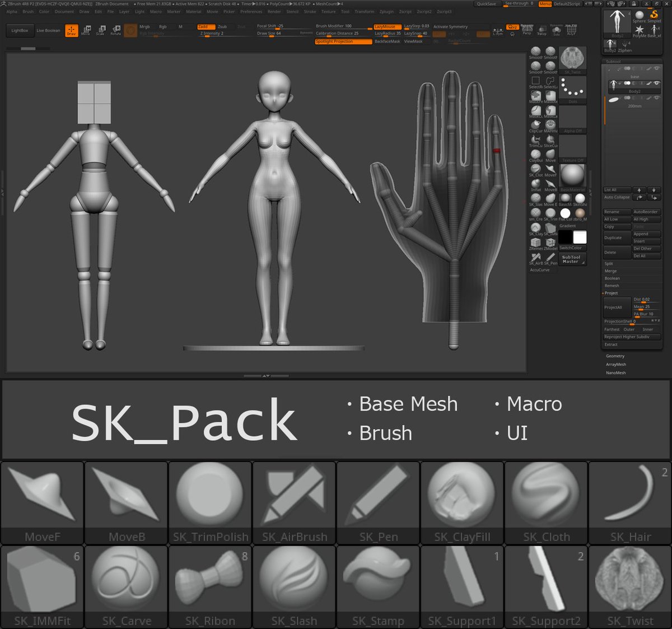Image resolution: width=672 pixels, height=629 pixels.
Task: Toggle LazyMouse on or off
Action: pyautogui.click(x=386, y=26)
